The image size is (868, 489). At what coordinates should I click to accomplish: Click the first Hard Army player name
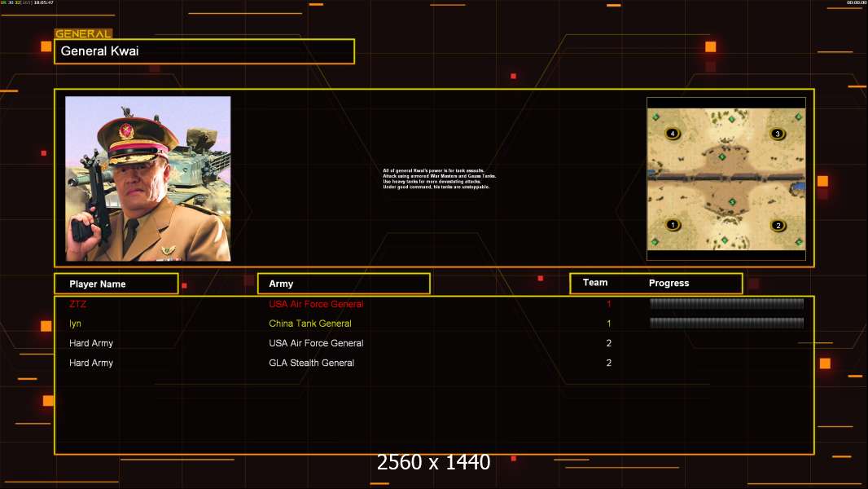[90, 343]
